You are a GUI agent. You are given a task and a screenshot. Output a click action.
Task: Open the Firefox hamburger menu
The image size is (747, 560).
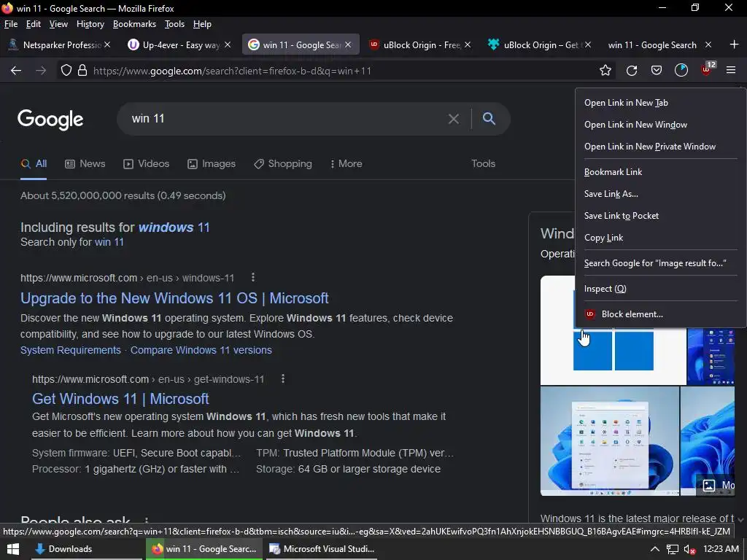731,71
